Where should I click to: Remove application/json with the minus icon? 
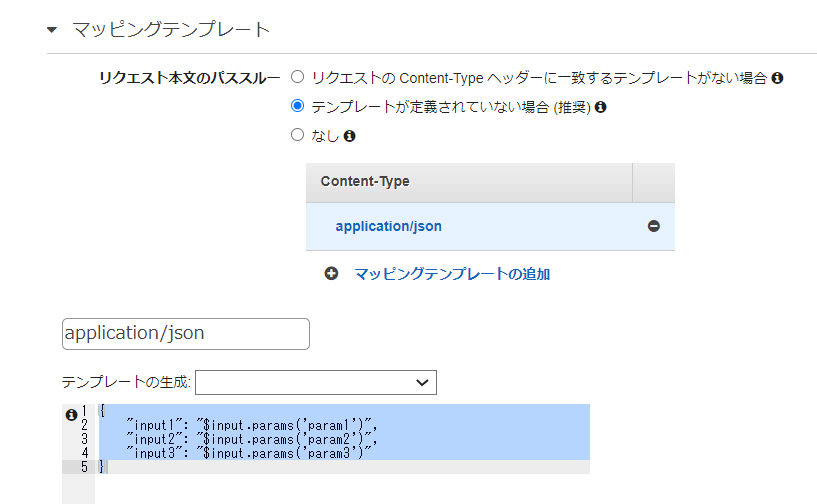(x=653, y=226)
